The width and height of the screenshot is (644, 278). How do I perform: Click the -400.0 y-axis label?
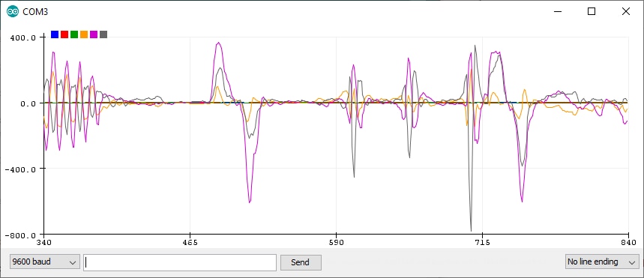click(x=20, y=169)
